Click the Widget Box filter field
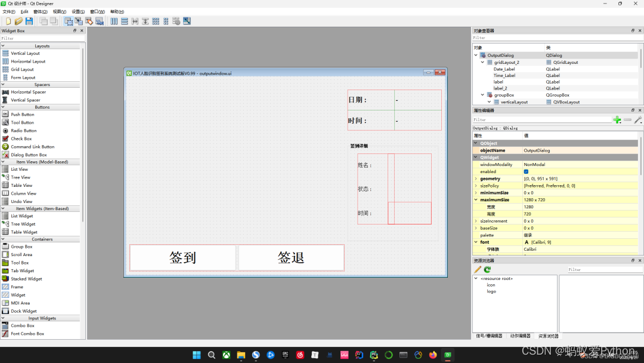 click(x=42, y=38)
